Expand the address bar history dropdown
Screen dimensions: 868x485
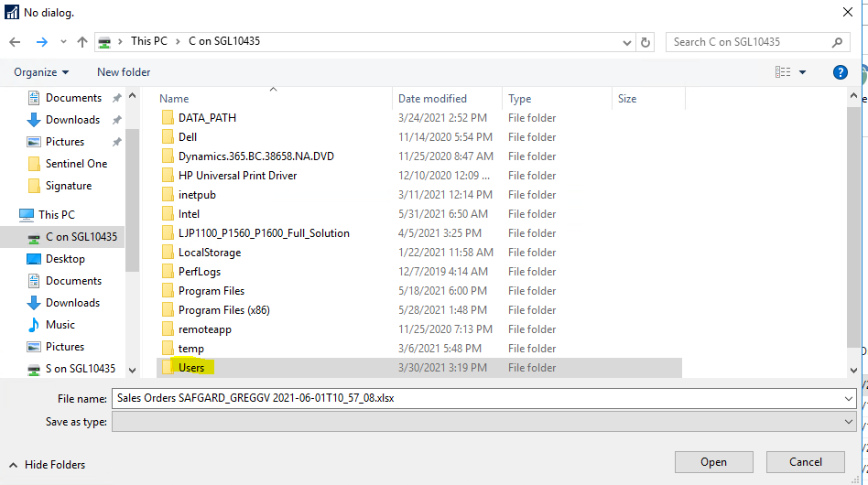tap(626, 43)
